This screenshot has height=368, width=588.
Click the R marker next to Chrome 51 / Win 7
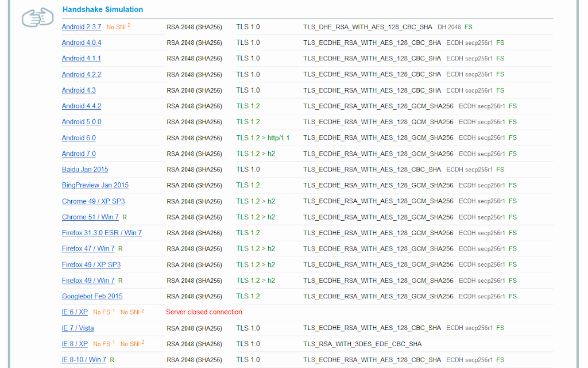point(125,217)
